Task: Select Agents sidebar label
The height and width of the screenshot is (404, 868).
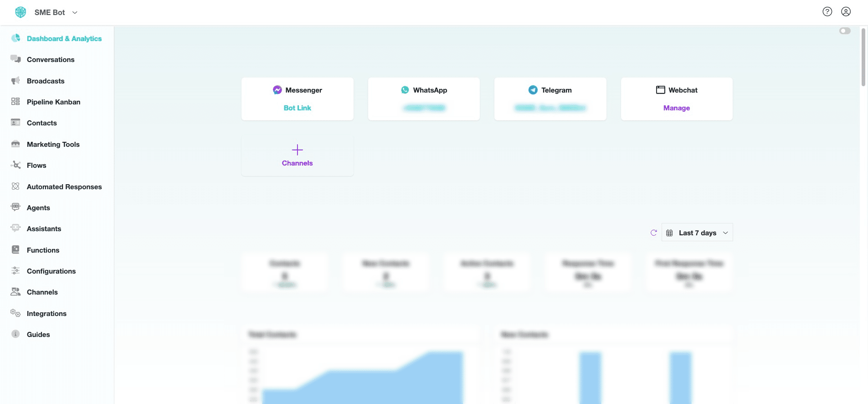Action: coord(38,208)
